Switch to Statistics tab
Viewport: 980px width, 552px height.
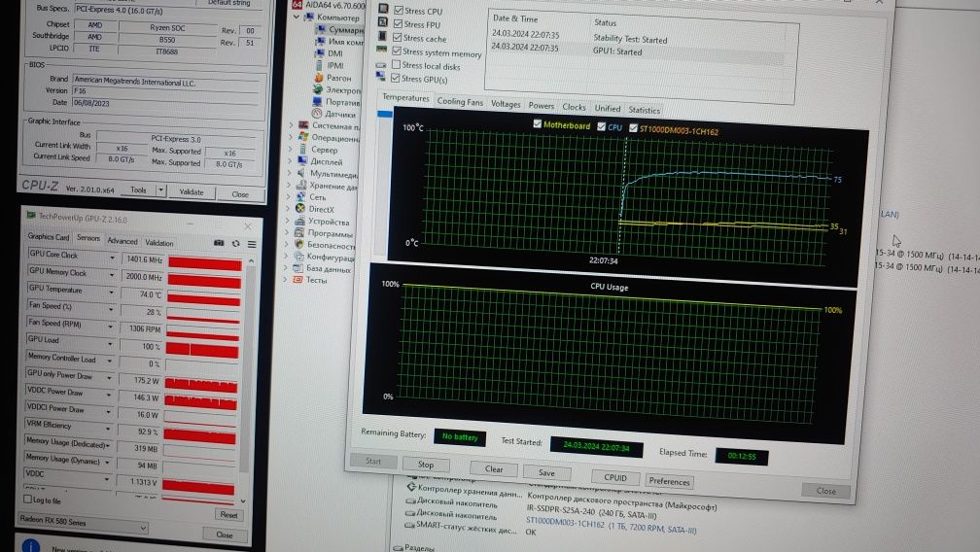tap(644, 110)
